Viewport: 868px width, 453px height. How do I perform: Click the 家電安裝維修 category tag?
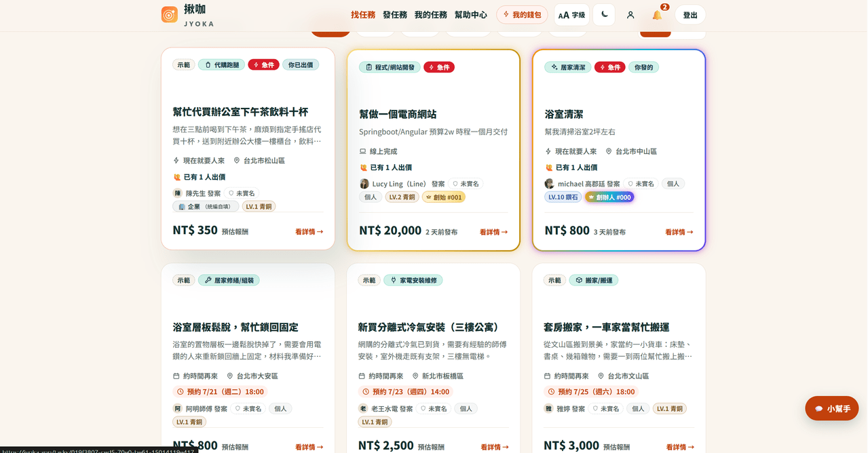coord(413,280)
